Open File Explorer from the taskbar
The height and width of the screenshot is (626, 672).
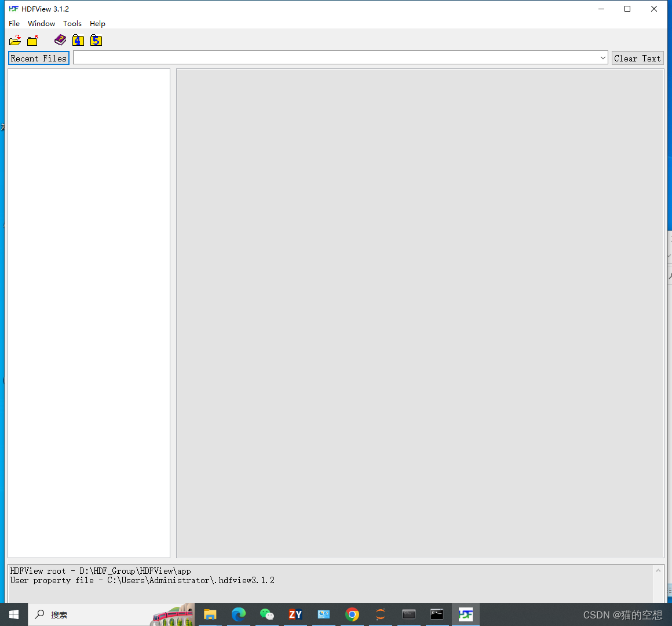tap(210, 614)
